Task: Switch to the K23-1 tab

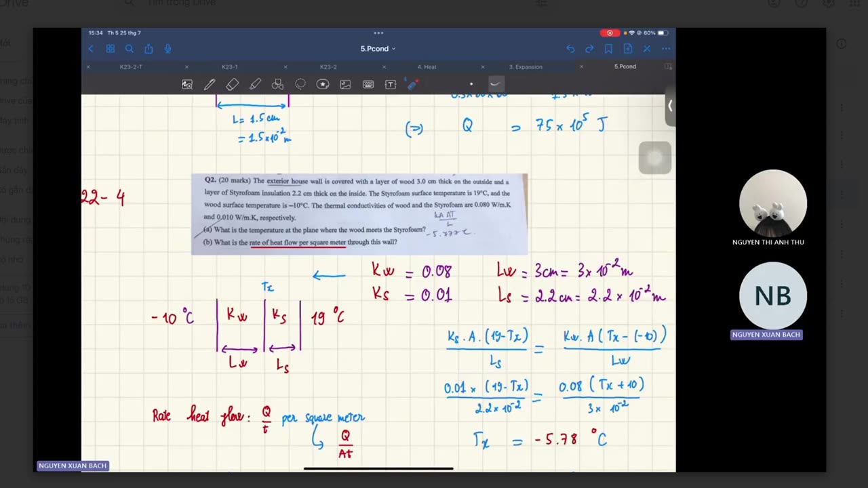Action: coord(230,67)
